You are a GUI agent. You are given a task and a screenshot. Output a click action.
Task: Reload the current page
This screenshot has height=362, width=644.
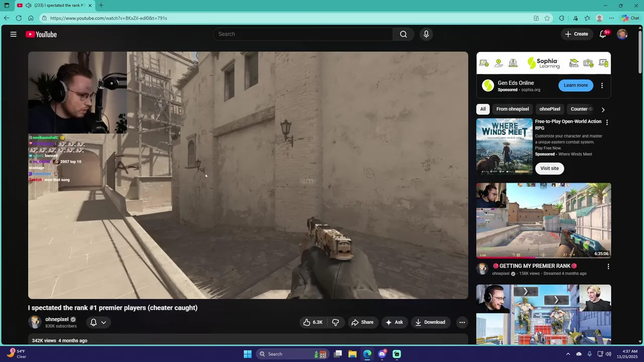pos(19,18)
